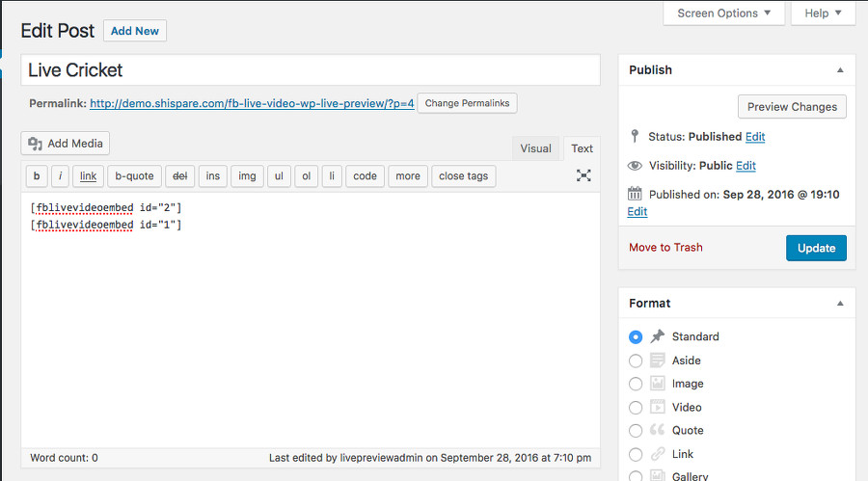
Task: Click the 'img' quicktag button
Action: (x=247, y=175)
